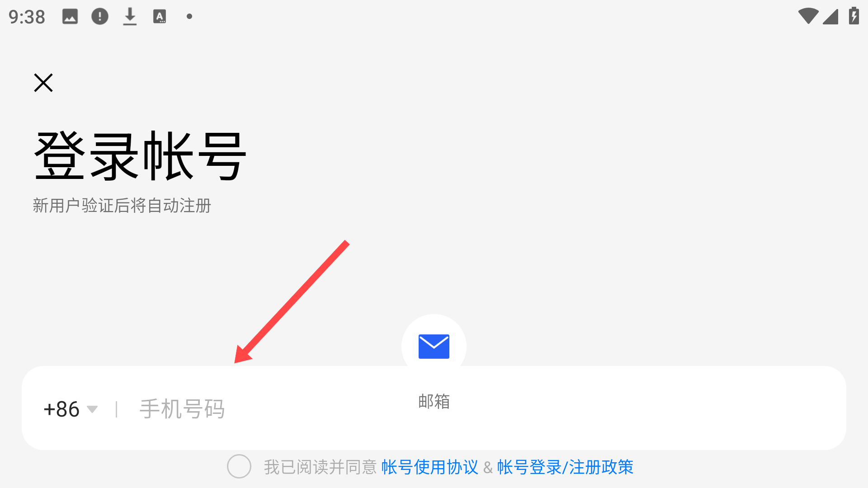Screen dimensions: 868x488
Task: Tap the blue email envelope icon
Action: coord(434,347)
